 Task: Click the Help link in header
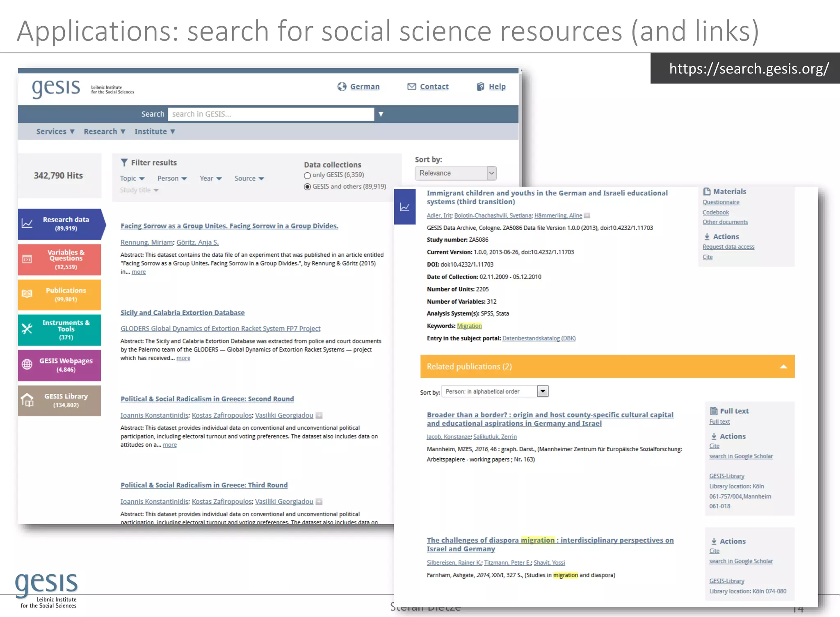[x=497, y=87]
